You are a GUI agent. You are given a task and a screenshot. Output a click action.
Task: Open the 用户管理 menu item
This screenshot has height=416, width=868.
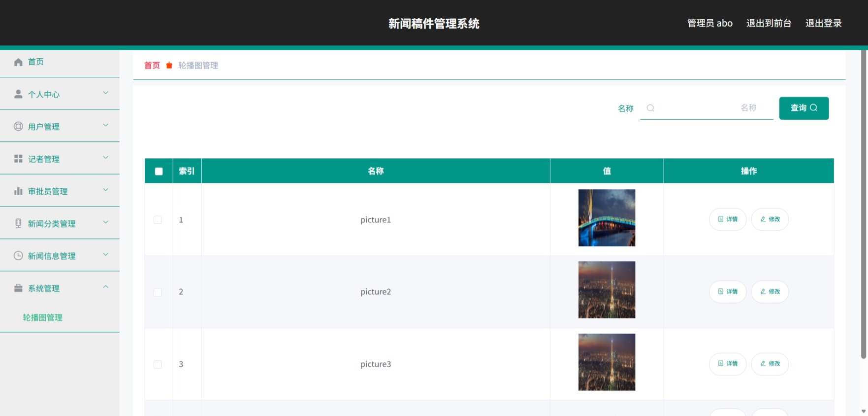(60, 127)
